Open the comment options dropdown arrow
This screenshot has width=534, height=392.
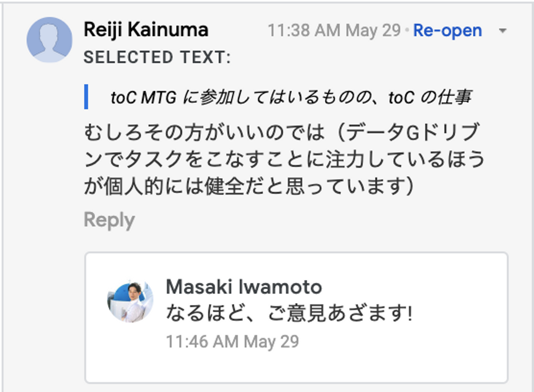click(502, 31)
